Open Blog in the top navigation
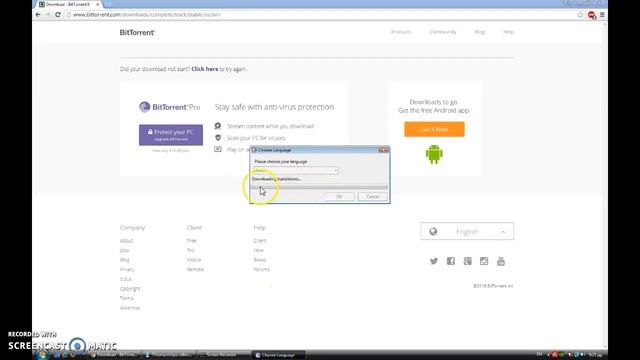Viewport: 640px width, 360px height. click(480, 32)
